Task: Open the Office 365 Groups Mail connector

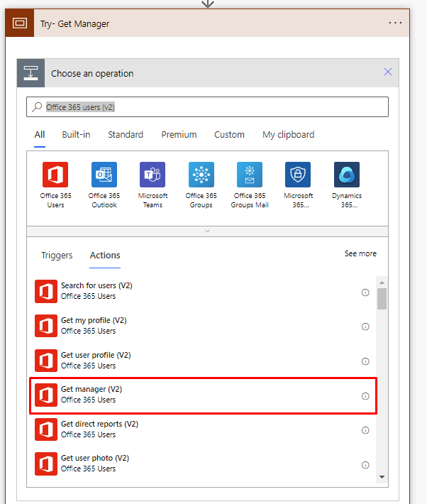Action: [249, 175]
